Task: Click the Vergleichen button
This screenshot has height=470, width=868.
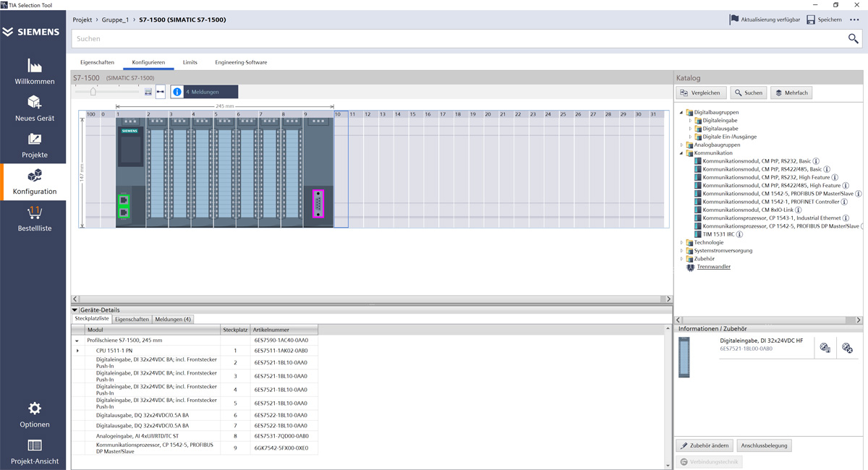Action: [701, 93]
